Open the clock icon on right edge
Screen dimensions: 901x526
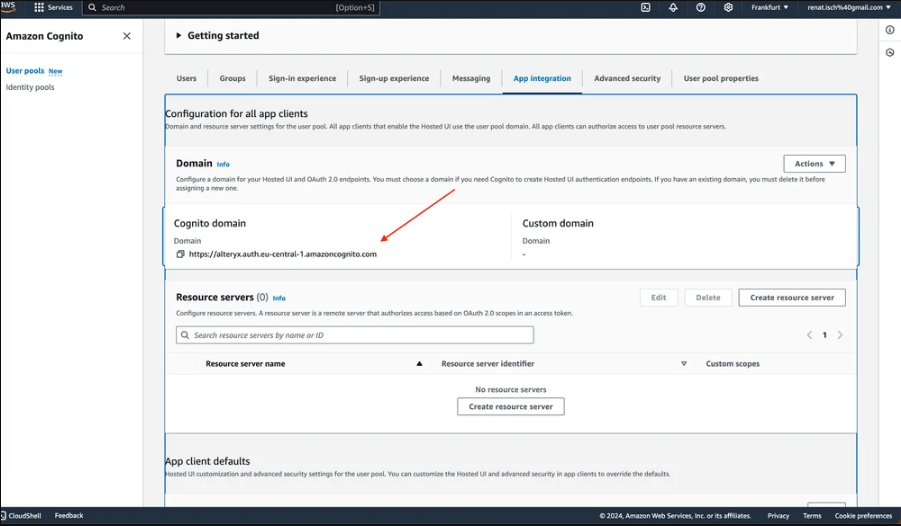click(x=890, y=52)
